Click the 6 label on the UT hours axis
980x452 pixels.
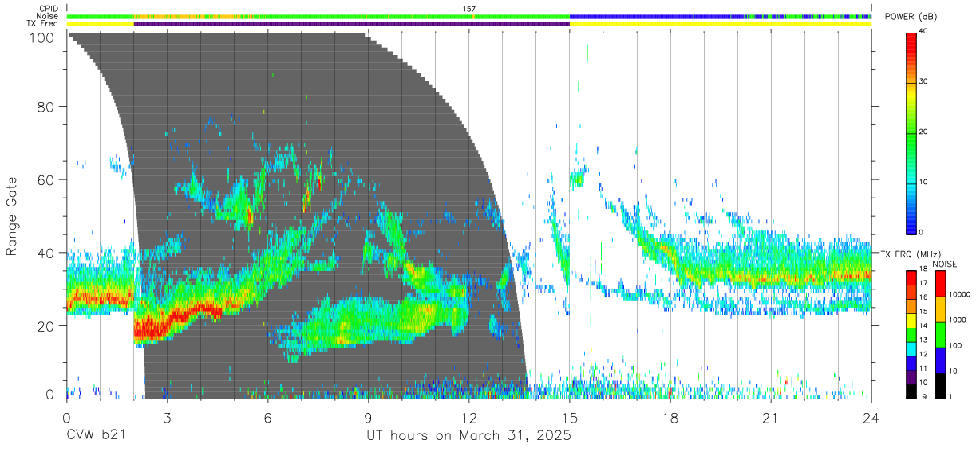(267, 418)
